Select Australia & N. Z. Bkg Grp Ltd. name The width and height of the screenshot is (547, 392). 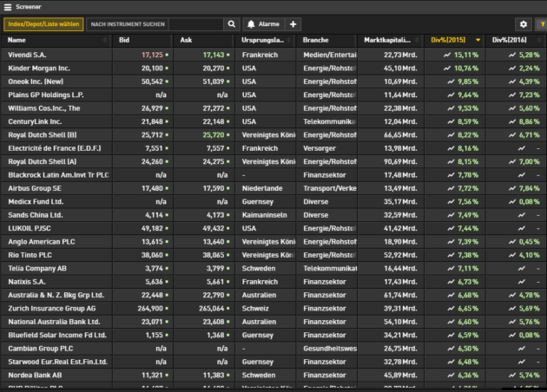click(x=56, y=295)
